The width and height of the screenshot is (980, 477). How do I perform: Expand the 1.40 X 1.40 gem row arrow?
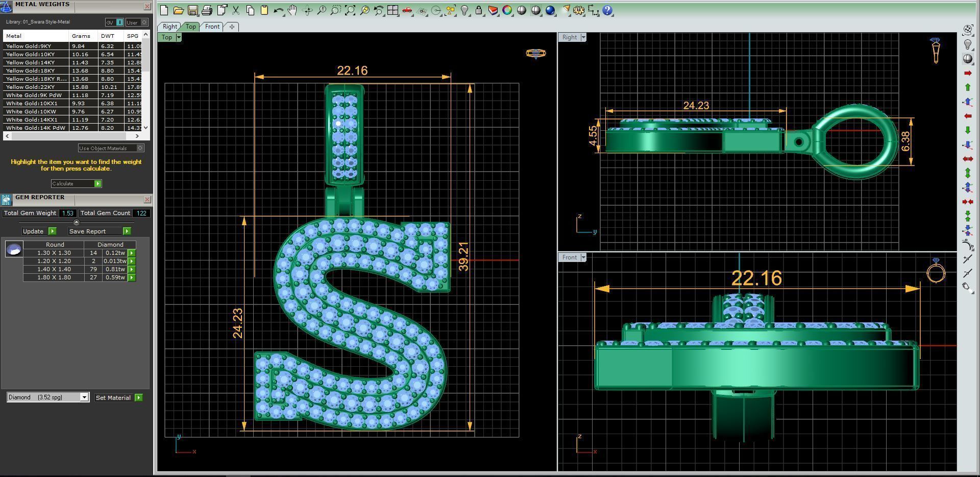coord(131,269)
